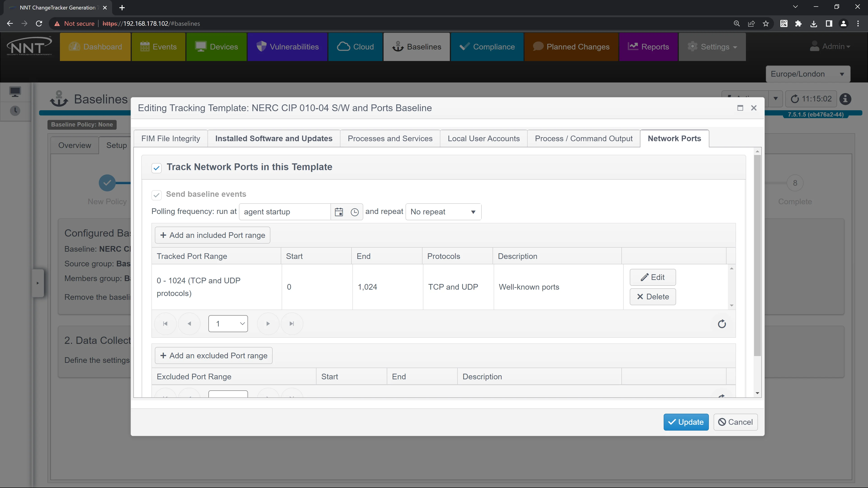
Task: Click the browser address bar URL
Action: [151, 23]
